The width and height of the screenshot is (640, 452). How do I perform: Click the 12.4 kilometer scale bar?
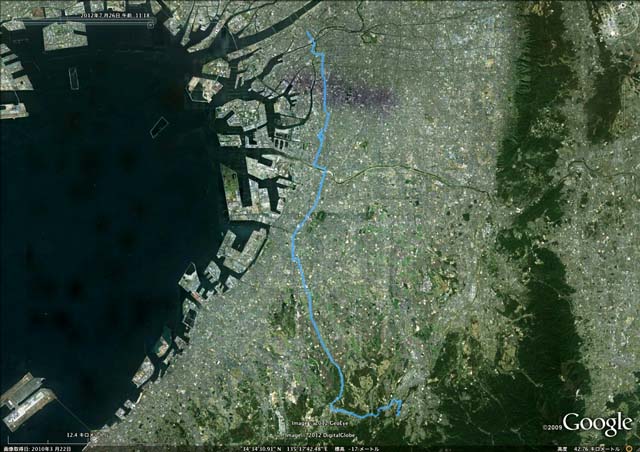pos(49,438)
